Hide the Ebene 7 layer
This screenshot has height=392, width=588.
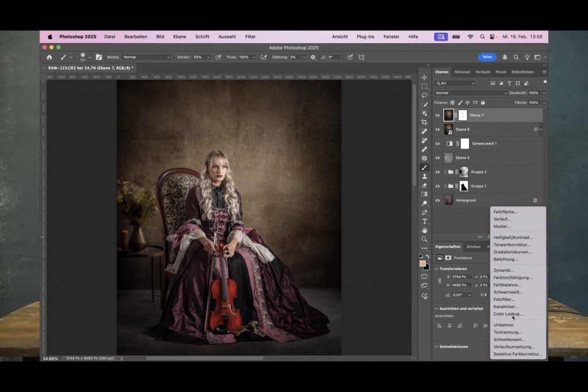[438, 115]
